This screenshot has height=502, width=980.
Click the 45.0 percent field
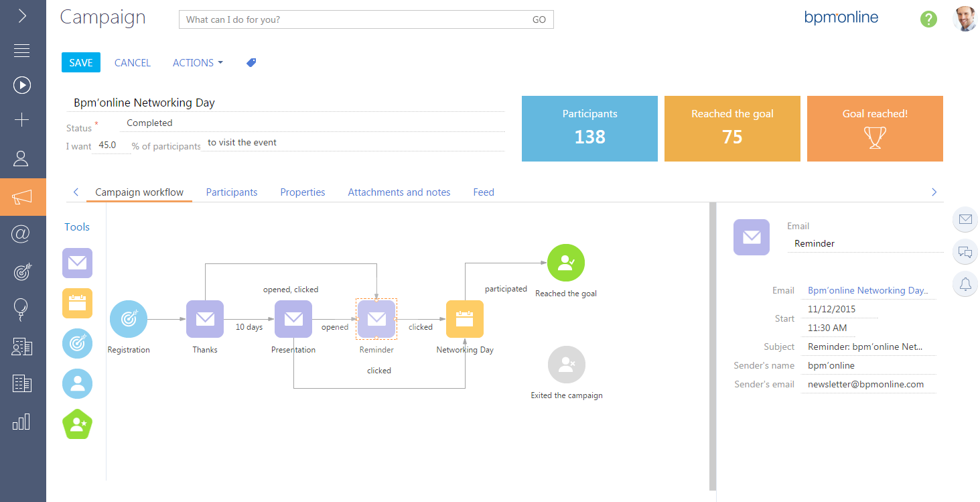point(111,145)
